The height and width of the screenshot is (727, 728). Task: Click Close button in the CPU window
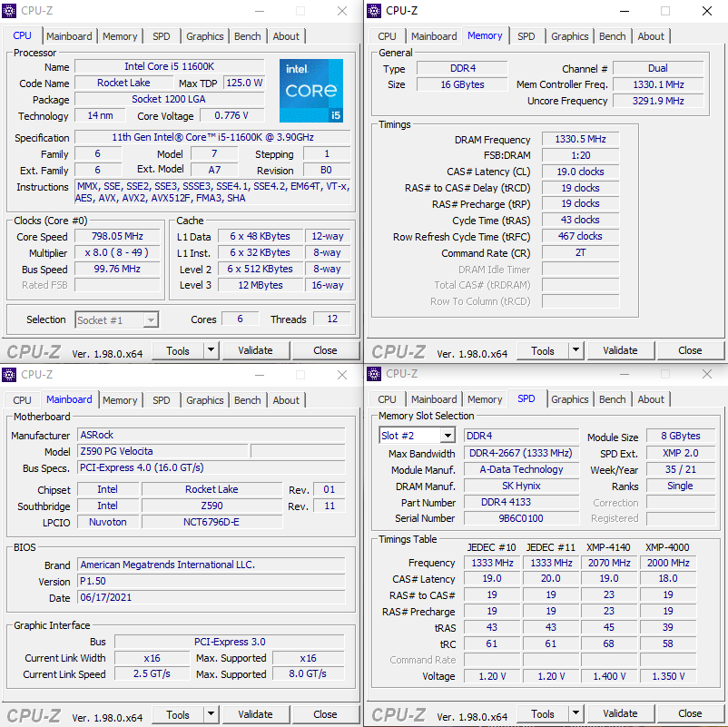click(326, 350)
